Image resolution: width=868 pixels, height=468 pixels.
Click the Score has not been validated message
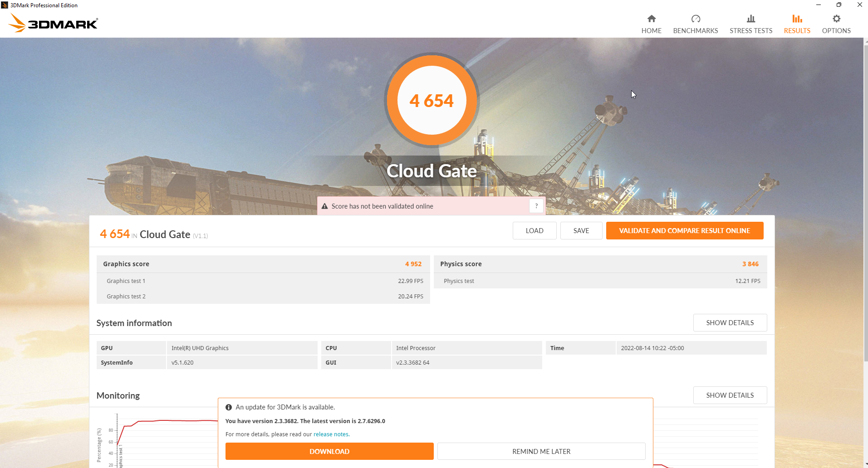[x=382, y=206]
